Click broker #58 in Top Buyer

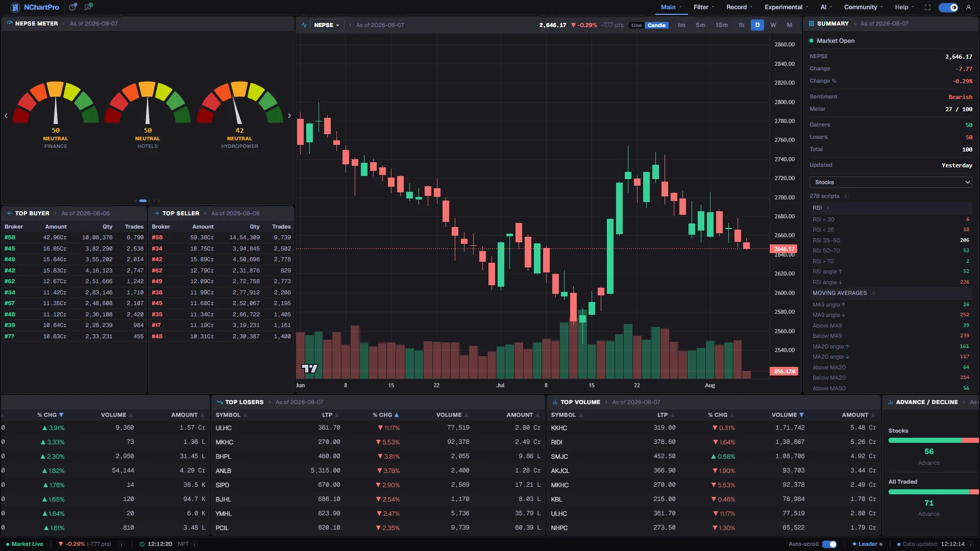click(x=10, y=238)
